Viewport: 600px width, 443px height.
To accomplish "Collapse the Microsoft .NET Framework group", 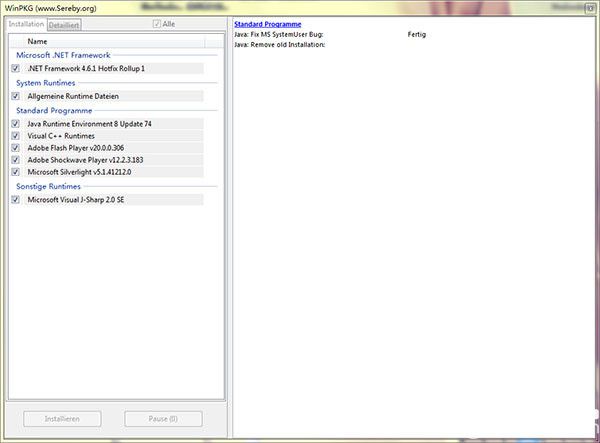I will [x=63, y=55].
